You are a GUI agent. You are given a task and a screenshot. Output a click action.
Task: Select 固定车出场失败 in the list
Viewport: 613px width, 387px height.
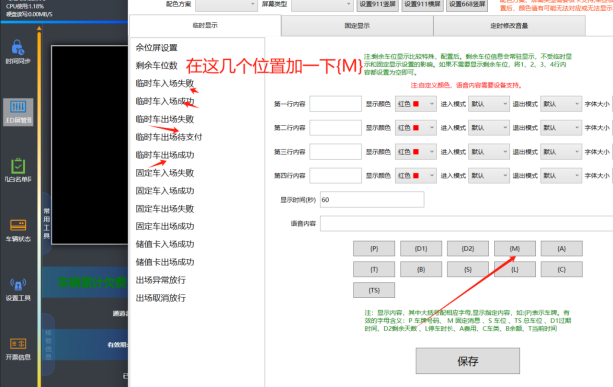165,209
